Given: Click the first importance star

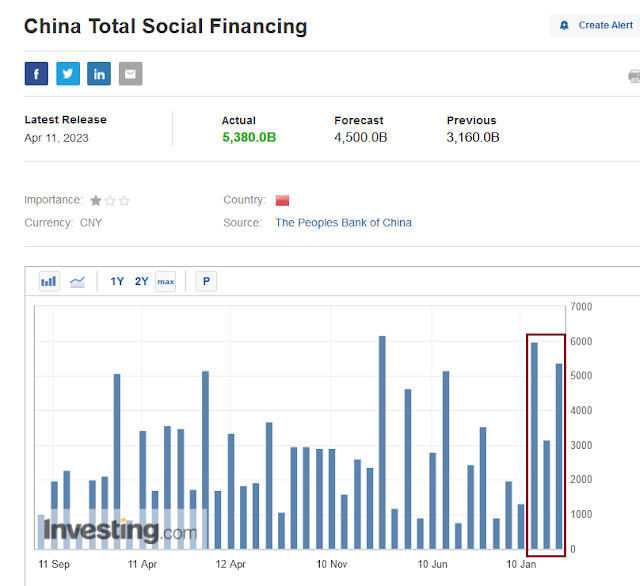Looking at the screenshot, I should click(x=96, y=200).
